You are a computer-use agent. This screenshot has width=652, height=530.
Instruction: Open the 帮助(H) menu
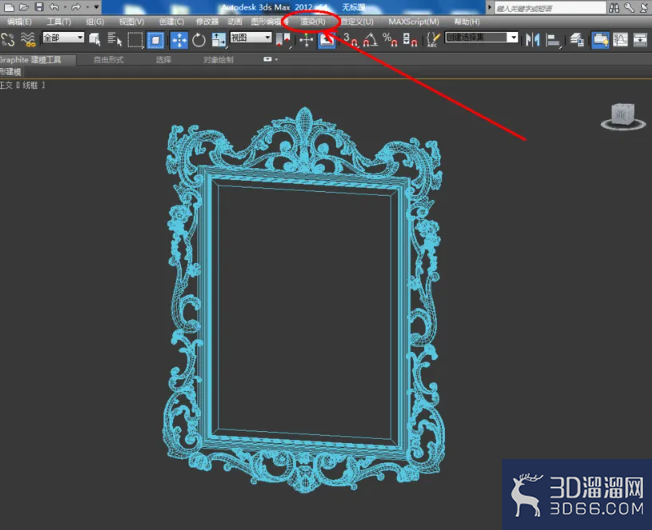tap(467, 22)
